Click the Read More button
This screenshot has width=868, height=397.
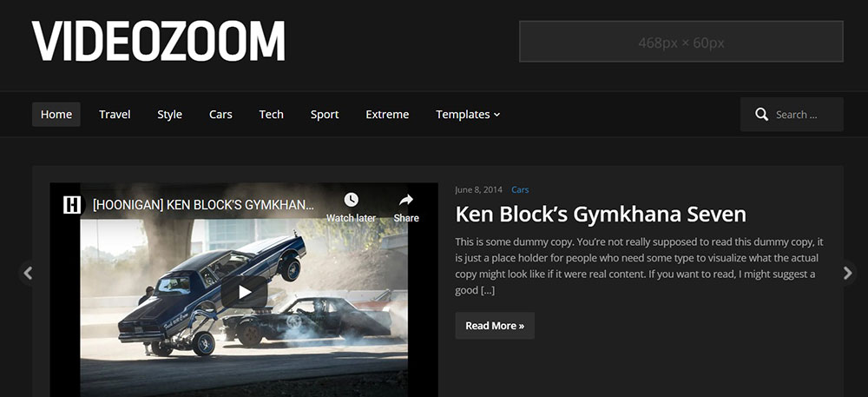(495, 326)
